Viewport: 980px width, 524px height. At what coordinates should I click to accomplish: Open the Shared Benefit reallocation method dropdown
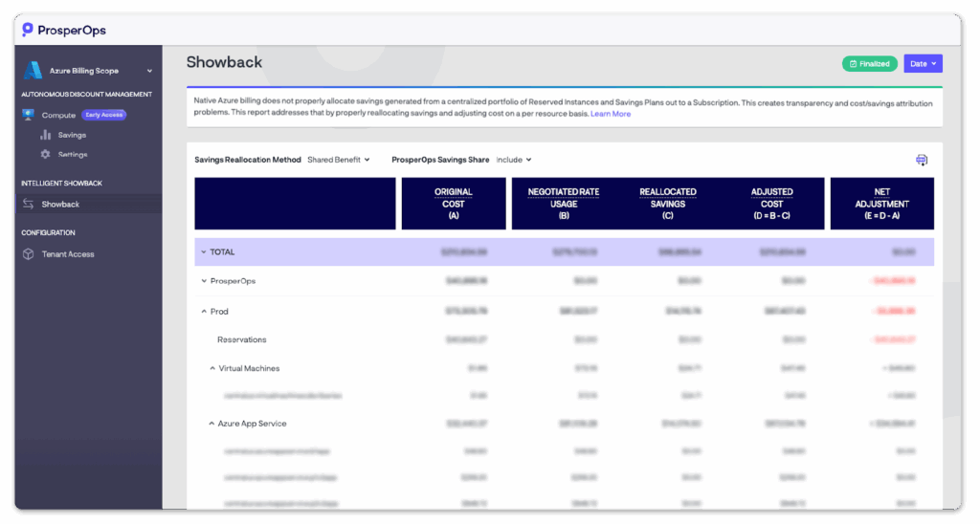click(338, 160)
